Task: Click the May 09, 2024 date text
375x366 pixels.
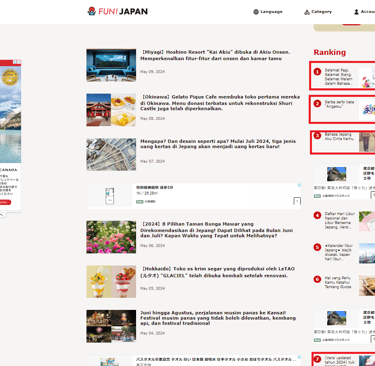Action: 152,72
